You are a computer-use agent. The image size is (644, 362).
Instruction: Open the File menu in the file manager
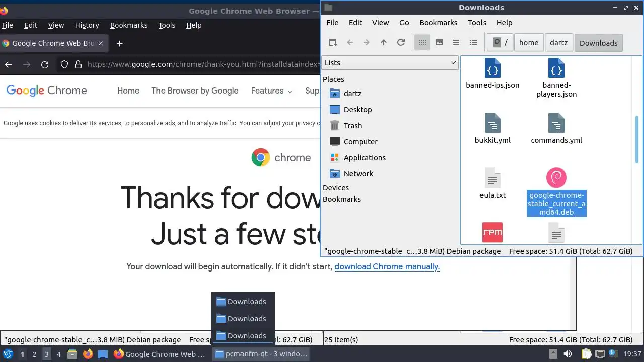pyautogui.click(x=332, y=23)
